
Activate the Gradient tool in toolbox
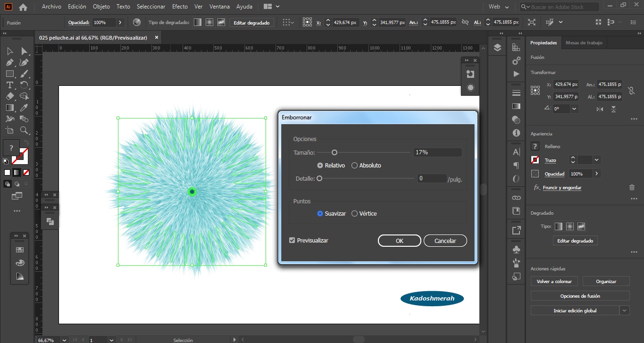pyautogui.click(x=9, y=108)
